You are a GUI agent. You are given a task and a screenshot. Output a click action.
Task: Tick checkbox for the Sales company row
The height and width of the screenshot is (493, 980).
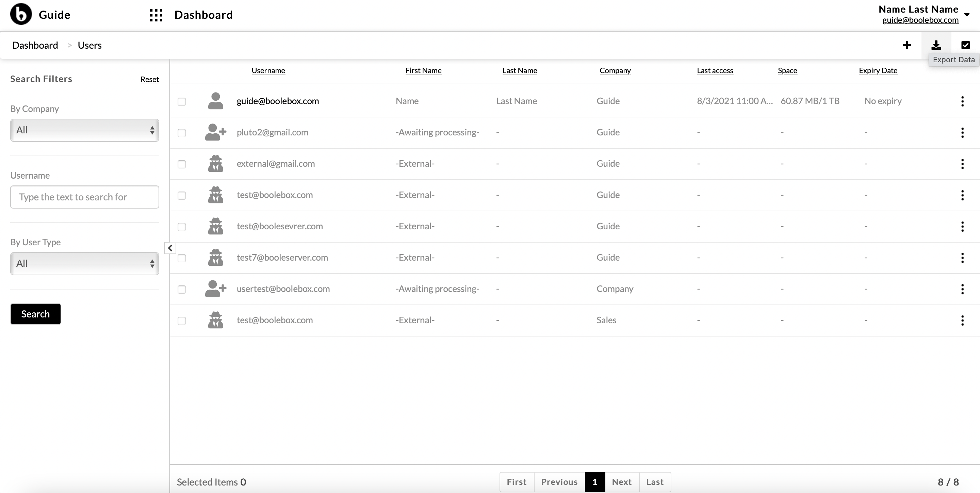pyautogui.click(x=182, y=321)
